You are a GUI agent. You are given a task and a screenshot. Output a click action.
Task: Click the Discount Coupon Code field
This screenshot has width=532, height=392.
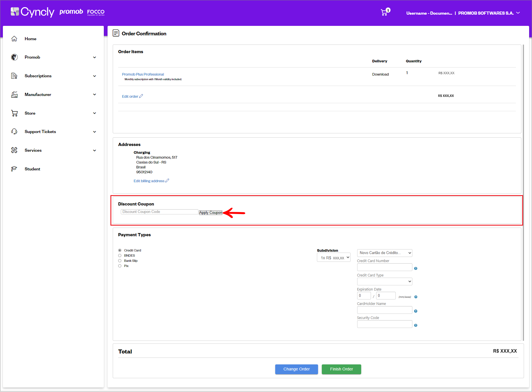click(159, 212)
